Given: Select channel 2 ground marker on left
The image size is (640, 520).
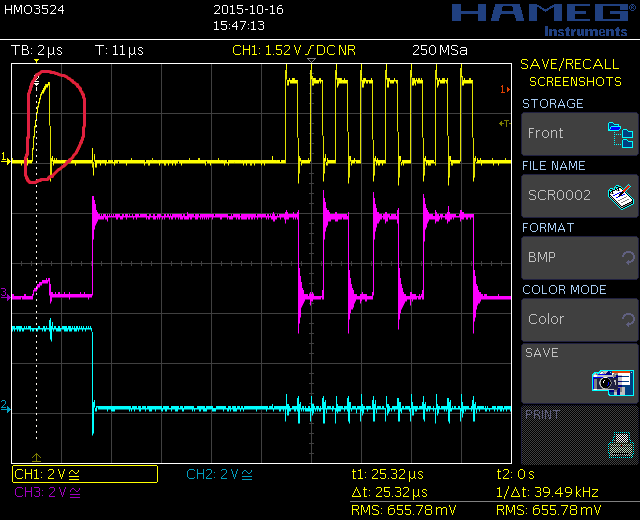Looking at the screenshot, I should [6, 407].
